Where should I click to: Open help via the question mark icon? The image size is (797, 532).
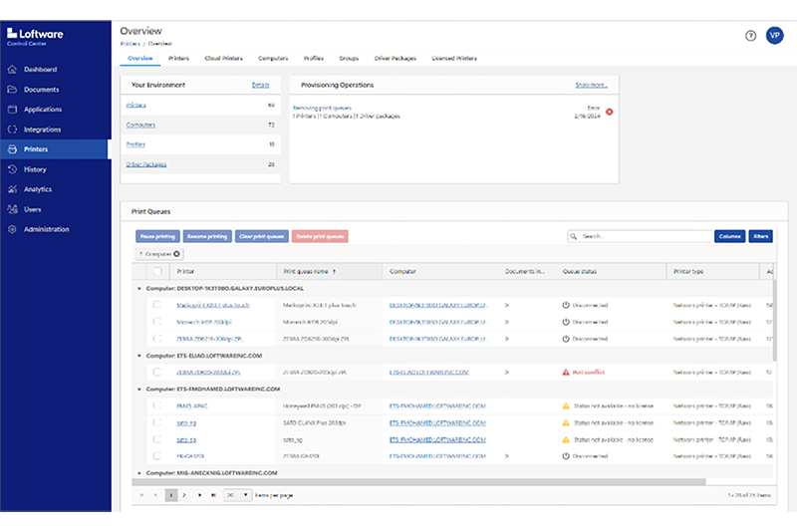tap(750, 36)
